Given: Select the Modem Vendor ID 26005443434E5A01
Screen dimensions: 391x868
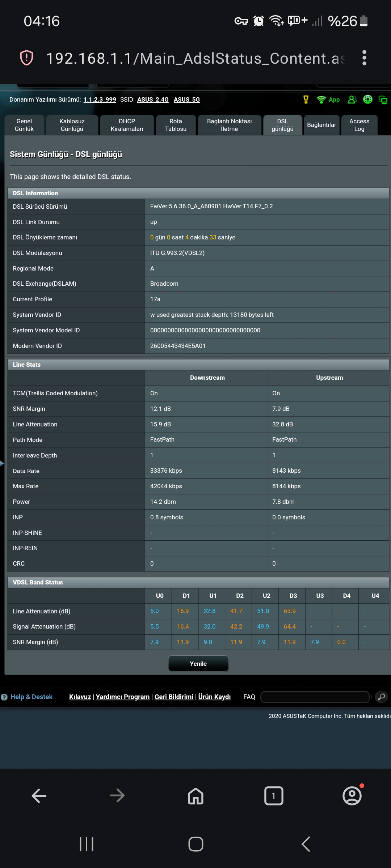Looking at the screenshot, I should (x=178, y=346).
